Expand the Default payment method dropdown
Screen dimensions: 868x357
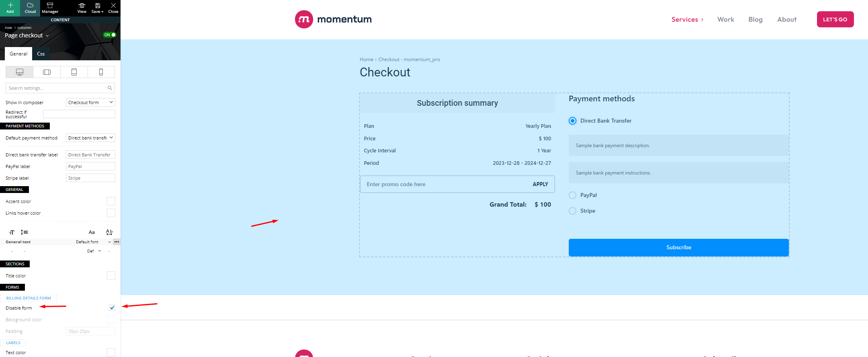tap(90, 138)
